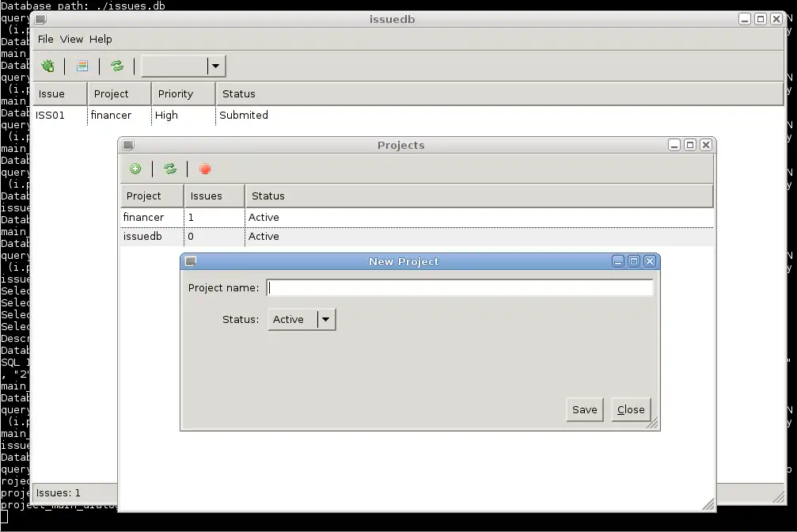
Task: Click the Submited status cell
Action: click(x=244, y=116)
